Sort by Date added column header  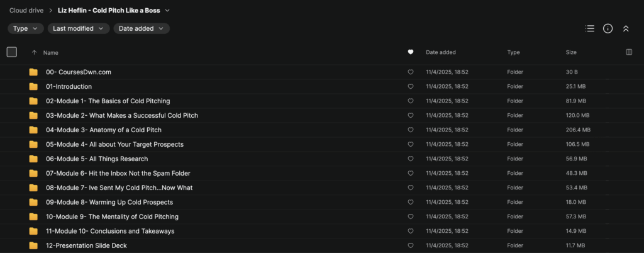pyautogui.click(x=440, y=52)
